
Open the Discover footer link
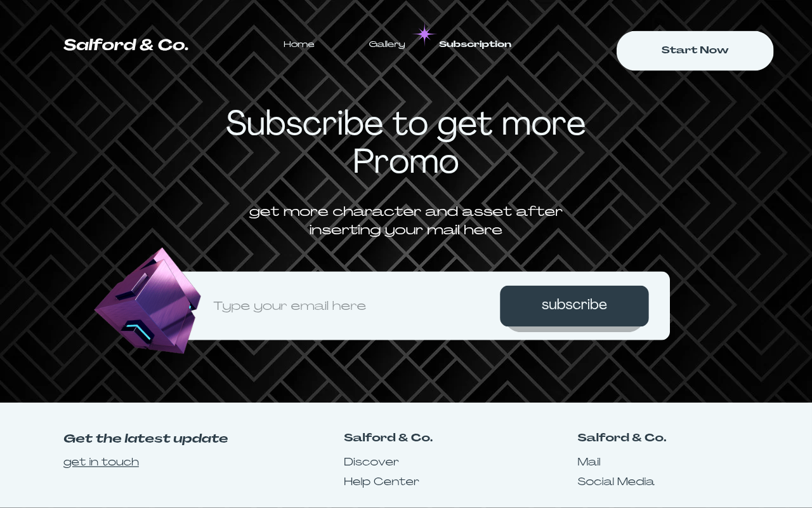[x=371, y=462]
